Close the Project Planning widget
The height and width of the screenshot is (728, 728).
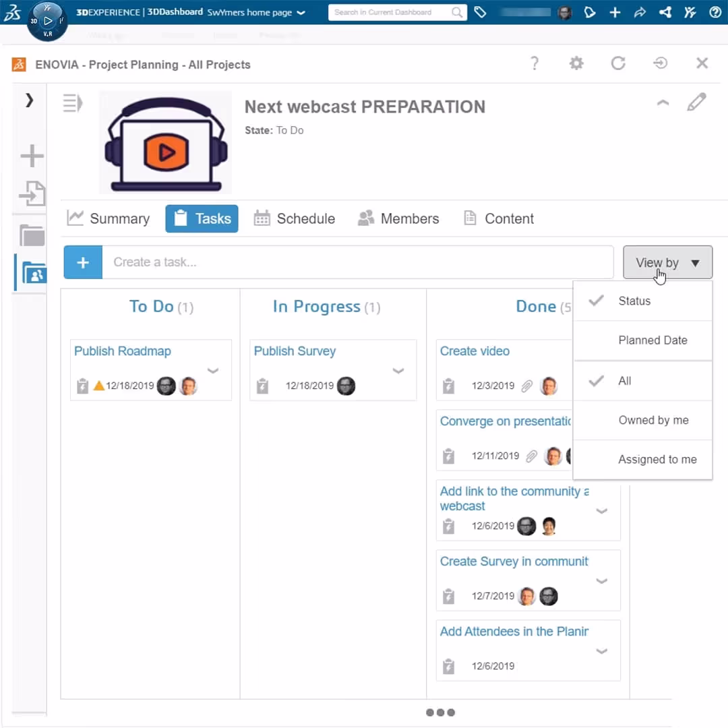(702, 63)
